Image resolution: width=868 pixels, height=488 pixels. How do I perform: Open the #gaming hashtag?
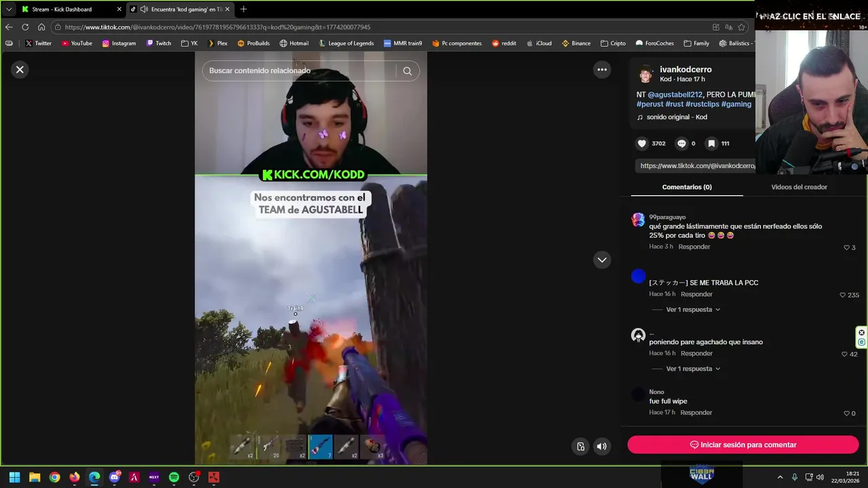pyautogui.click(x=736, y=104)
